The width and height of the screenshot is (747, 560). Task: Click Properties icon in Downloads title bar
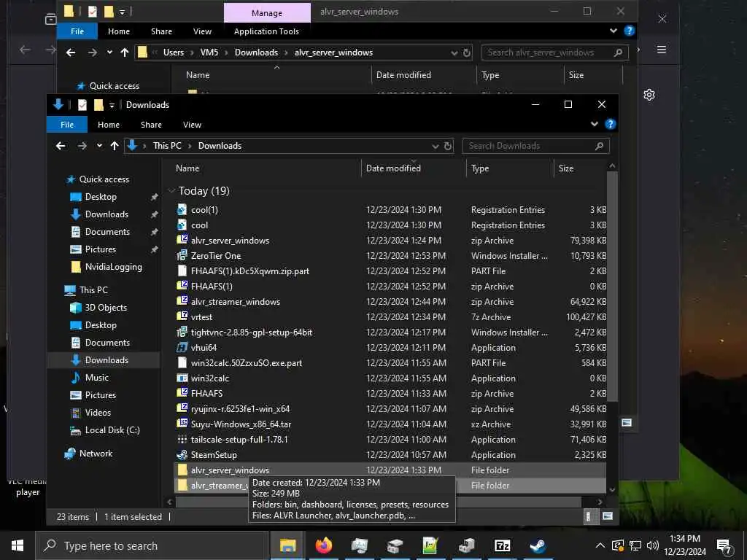(x=82, y=105)
